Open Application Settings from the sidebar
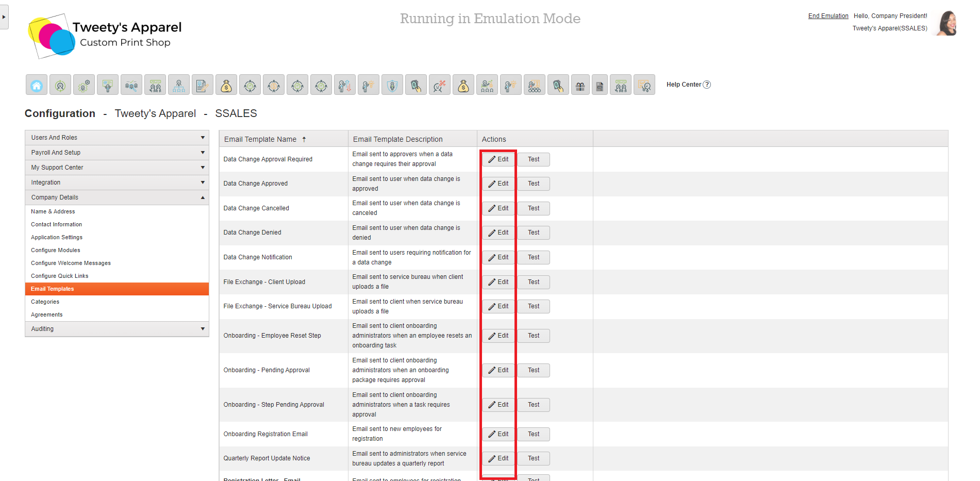The height and width of the screenshot is (481, 980). (57, 237)
